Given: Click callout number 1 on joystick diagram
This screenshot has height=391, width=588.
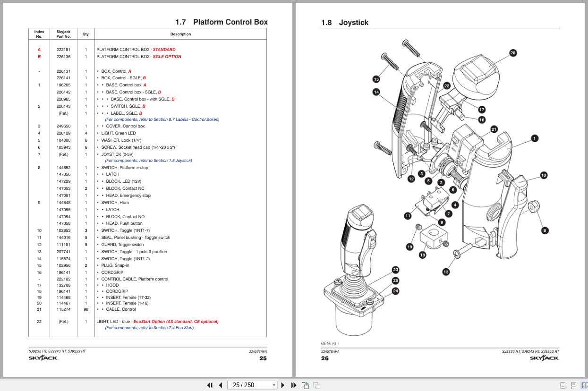Looking at the screenshot, I should [534, 138].
